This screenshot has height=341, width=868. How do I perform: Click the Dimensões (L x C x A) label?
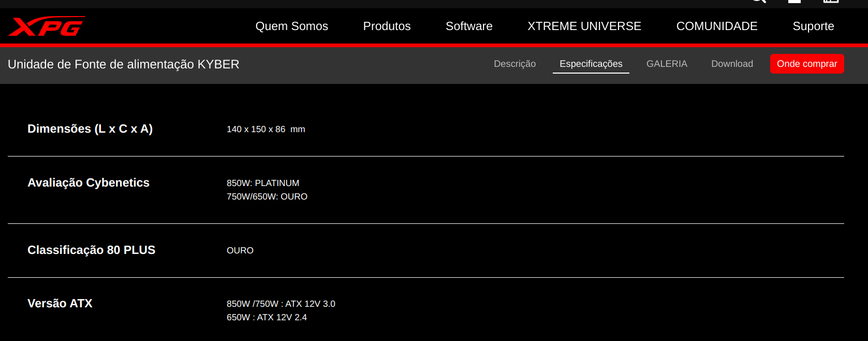tap(90, 129)
